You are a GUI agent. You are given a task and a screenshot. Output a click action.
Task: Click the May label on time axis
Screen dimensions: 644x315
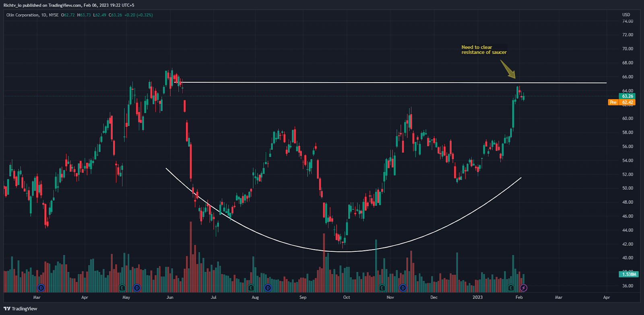[126, 297]
